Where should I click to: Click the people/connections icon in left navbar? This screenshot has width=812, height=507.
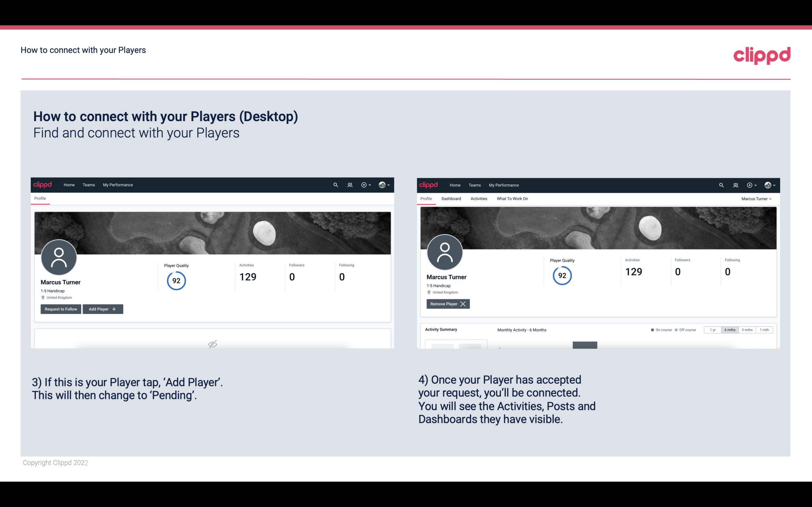point(349,184)
